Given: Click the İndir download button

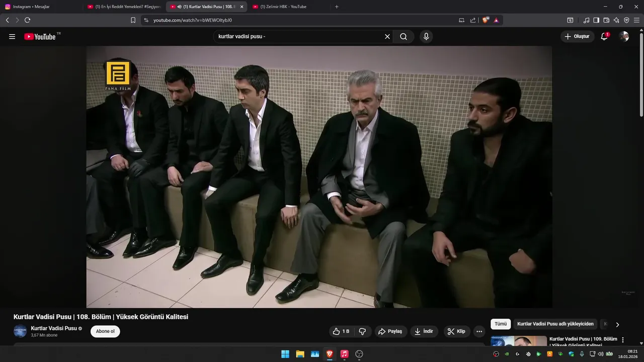Looking at the screenshot, I should [x=424, y=331].
